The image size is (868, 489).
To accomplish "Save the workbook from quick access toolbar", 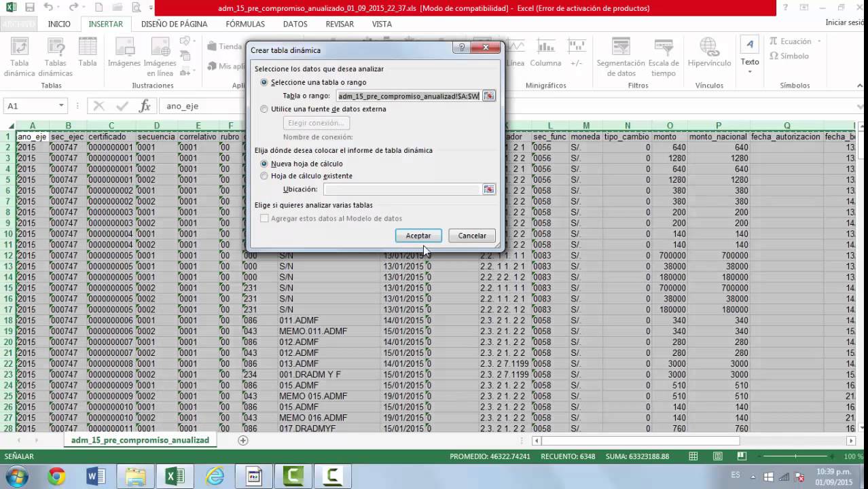I will coord(29,7).
